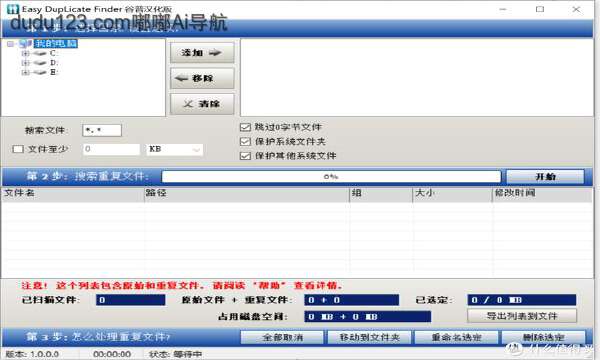
Task: Expand the C: drive tree node
Action: pyautogui.click(x=26, y=53)
